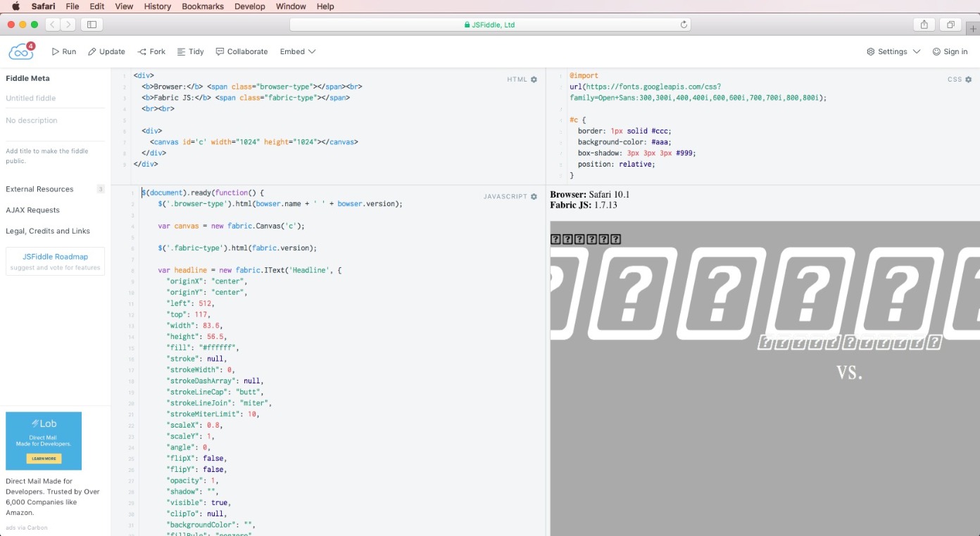Click the "scaleX": 0.8 code line
Viewport: 980px width, 536px height.
(x=196, y=425)
